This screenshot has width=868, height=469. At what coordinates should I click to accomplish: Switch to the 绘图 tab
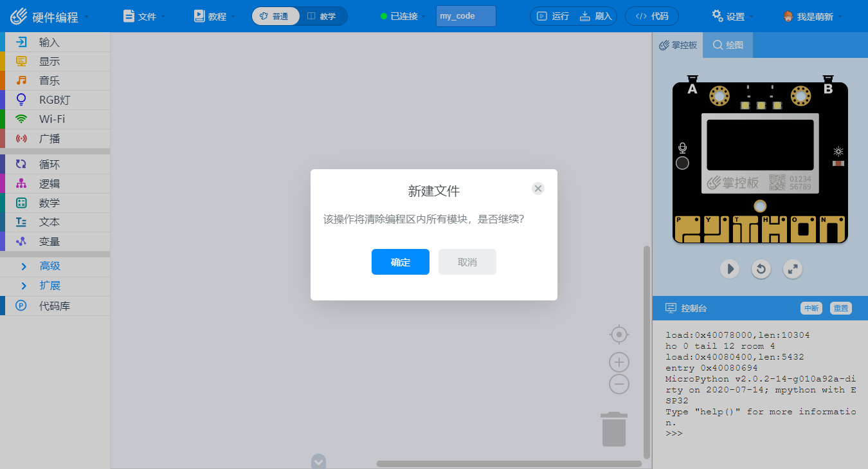[728, 45]
